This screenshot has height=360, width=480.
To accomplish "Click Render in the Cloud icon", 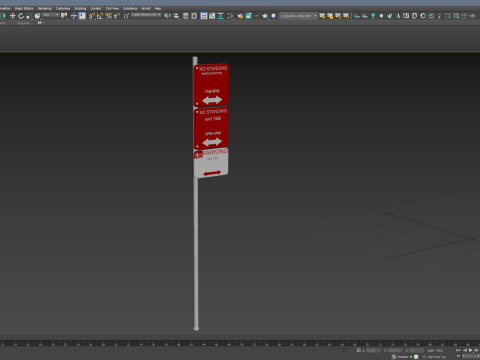I will click(273, 16).
